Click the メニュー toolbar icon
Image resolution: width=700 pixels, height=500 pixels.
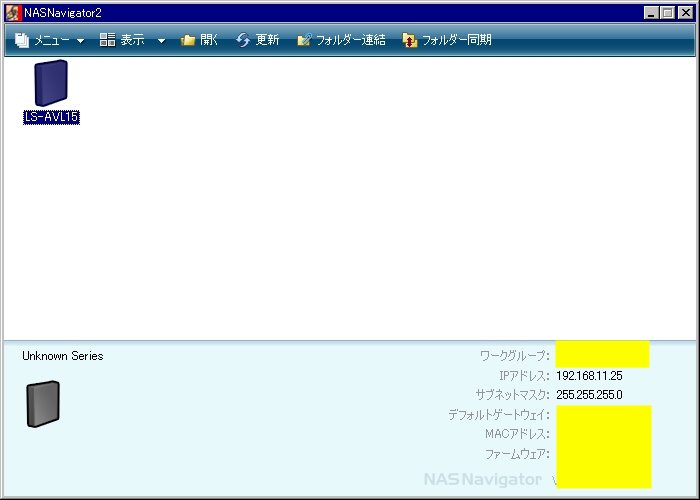pyautogui.click(x=22, y=40)
